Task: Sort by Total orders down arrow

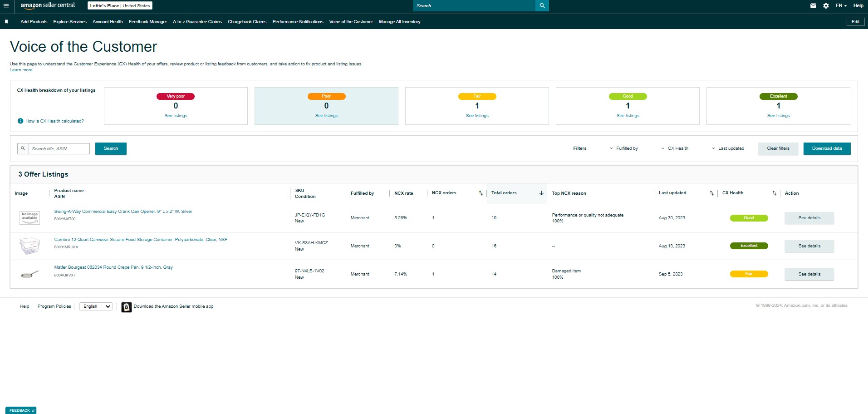Action: (541, 193)
